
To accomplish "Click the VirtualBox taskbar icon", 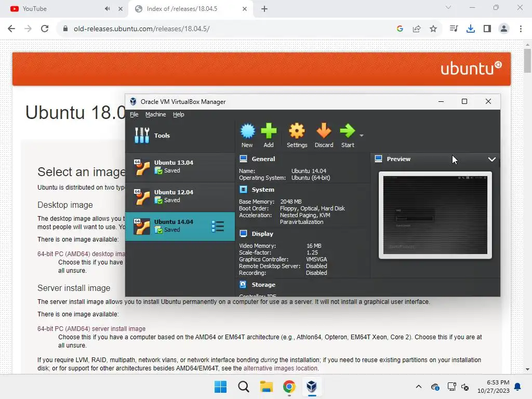I will pyautogui.click(x=312, y=387).
